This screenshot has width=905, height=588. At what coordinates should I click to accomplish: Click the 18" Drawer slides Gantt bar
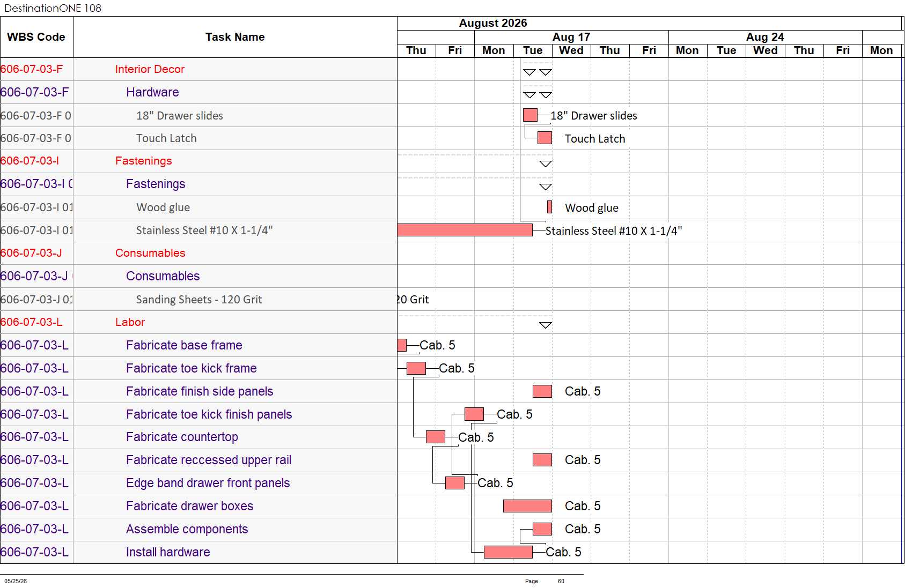[530, 115]
